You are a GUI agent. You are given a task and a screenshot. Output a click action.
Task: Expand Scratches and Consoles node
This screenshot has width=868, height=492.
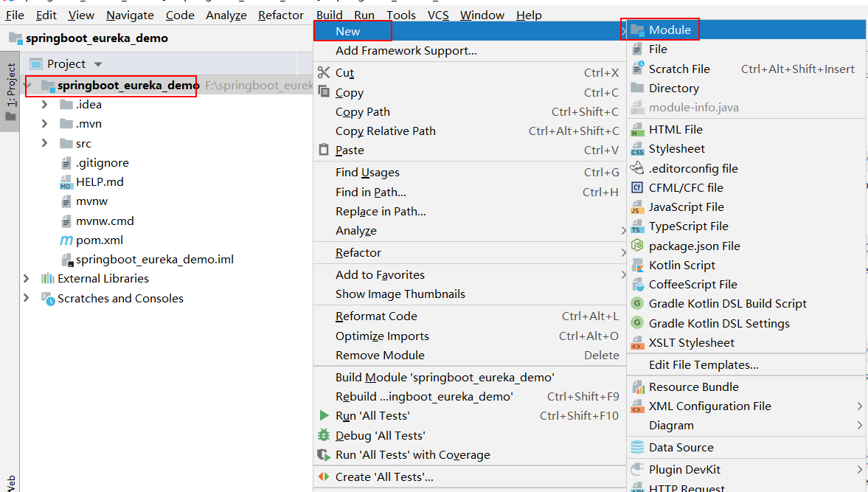tap(26, 298)
